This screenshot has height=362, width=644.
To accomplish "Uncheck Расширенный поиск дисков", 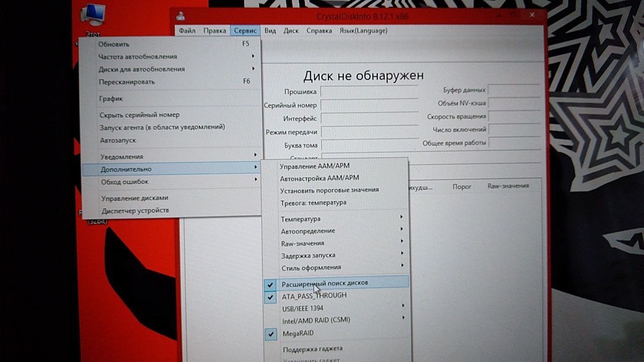I will coord(337,283).
